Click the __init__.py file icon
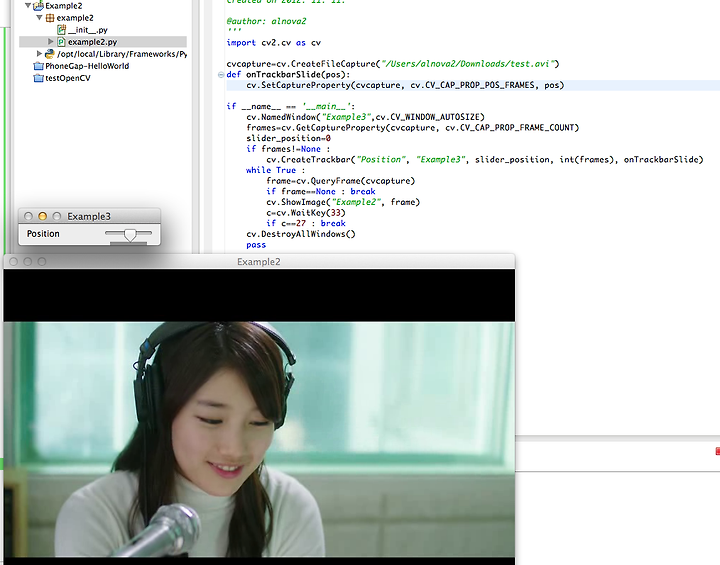The width and height of the screenshot is (720, 565). pos(62,30)
